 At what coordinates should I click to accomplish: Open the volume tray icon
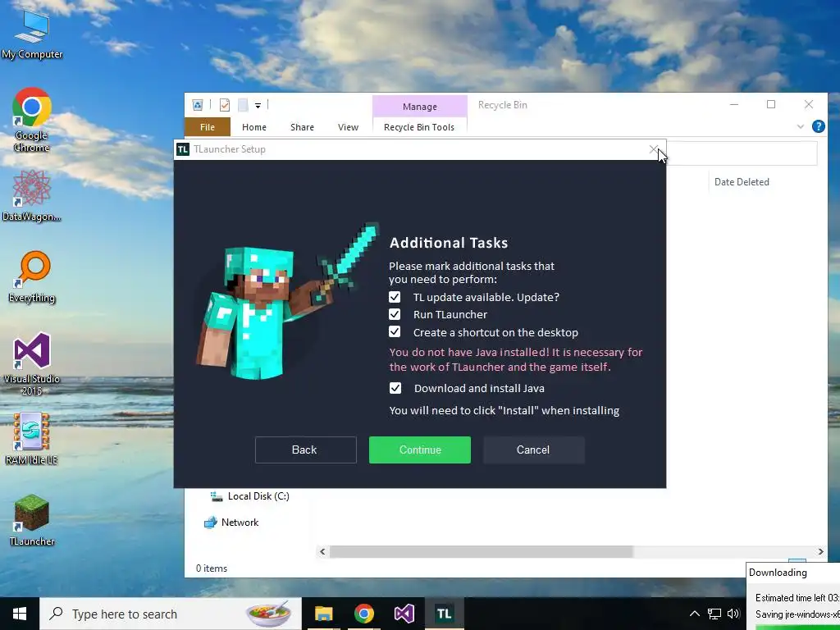(x=733, y=614)
